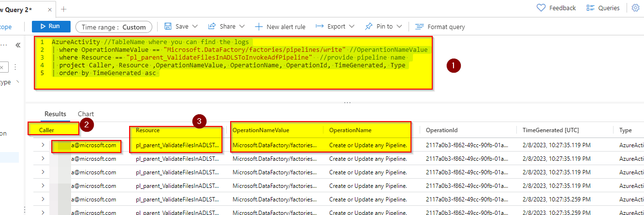Click the Save disk icon
Screen dimensions: 644x215
[168, 26]
